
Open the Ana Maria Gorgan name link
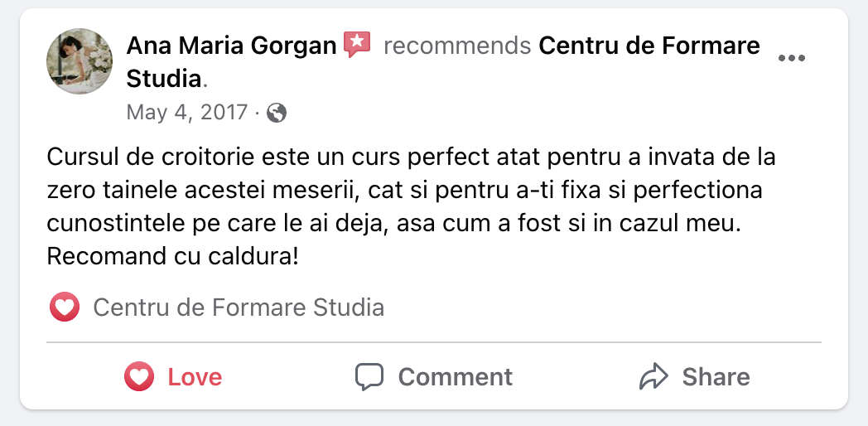(231, 46)
